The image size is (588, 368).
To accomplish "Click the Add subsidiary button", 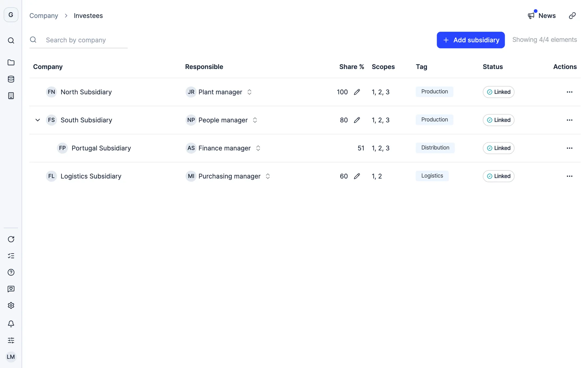I will [x=470, y=40].
